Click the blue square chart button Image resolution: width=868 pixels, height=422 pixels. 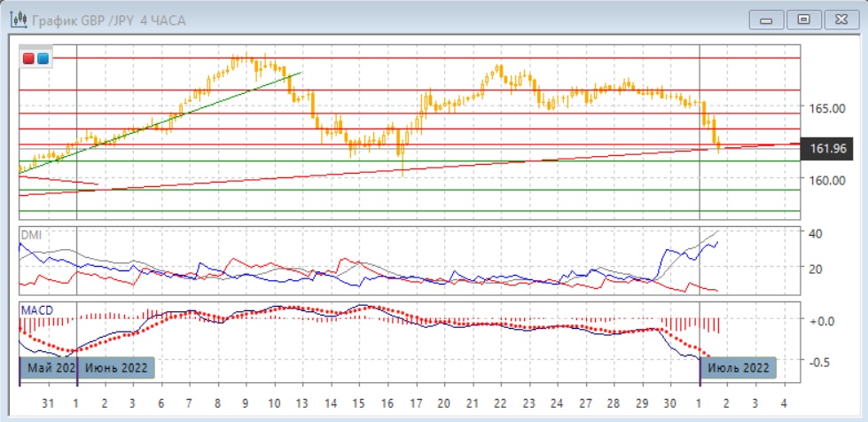(x=43, y=59)
